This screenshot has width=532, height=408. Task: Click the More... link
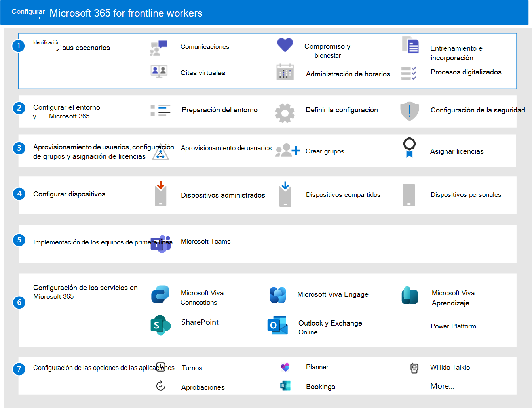[x=442, y=386]
